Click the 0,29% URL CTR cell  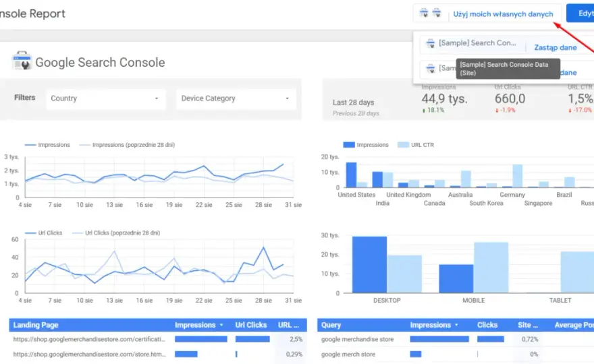pyautogui.click(x=294, y=355)
